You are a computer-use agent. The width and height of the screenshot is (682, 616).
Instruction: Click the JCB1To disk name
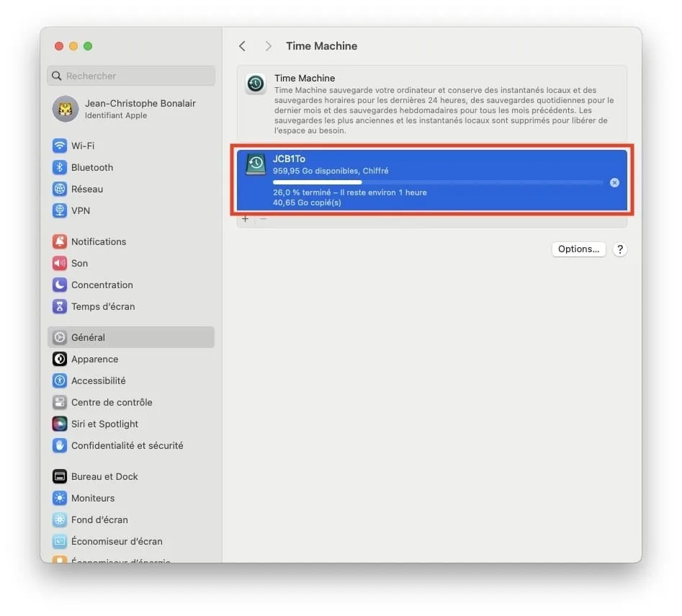pos(289,159)
